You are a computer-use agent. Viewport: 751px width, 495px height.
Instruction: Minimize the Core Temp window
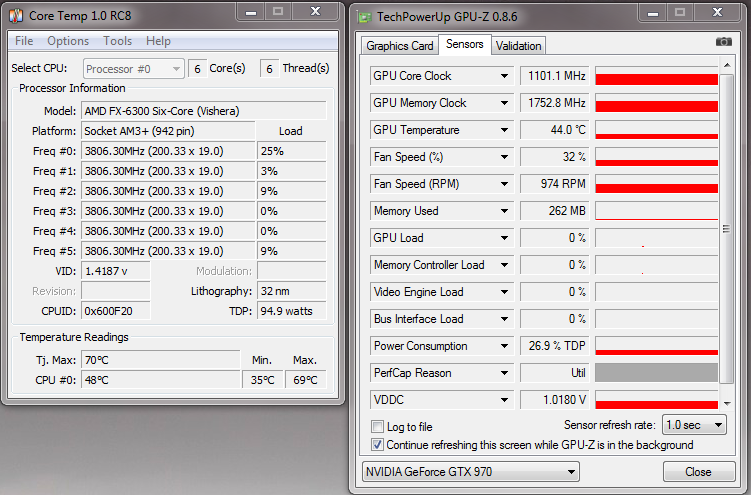point(250,12)
